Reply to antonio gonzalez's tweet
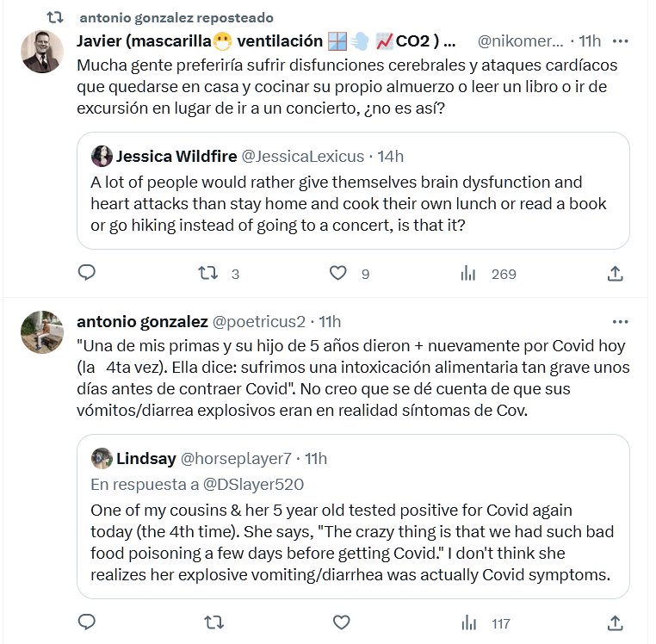Viewport: 656px width, 644px height. pos(86,622)
